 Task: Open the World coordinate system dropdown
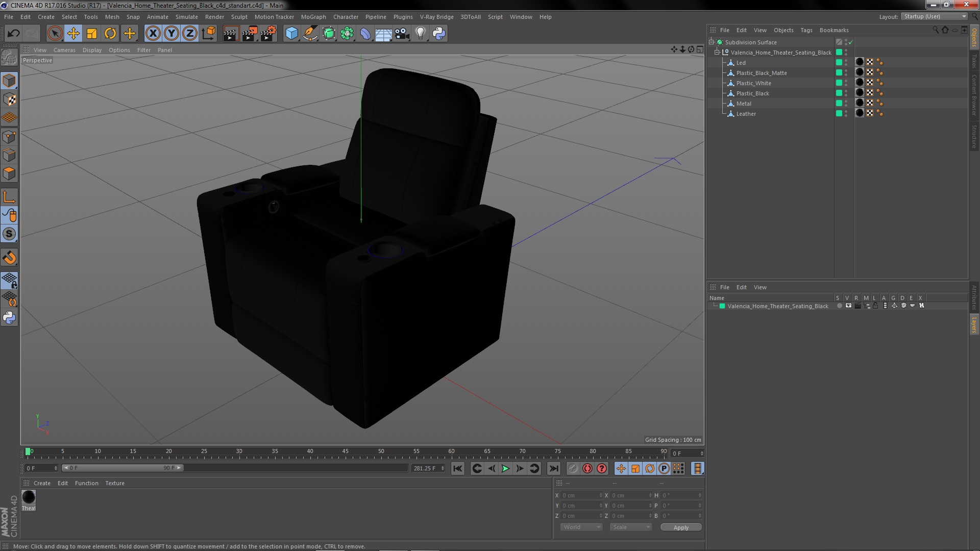[581, 527]
